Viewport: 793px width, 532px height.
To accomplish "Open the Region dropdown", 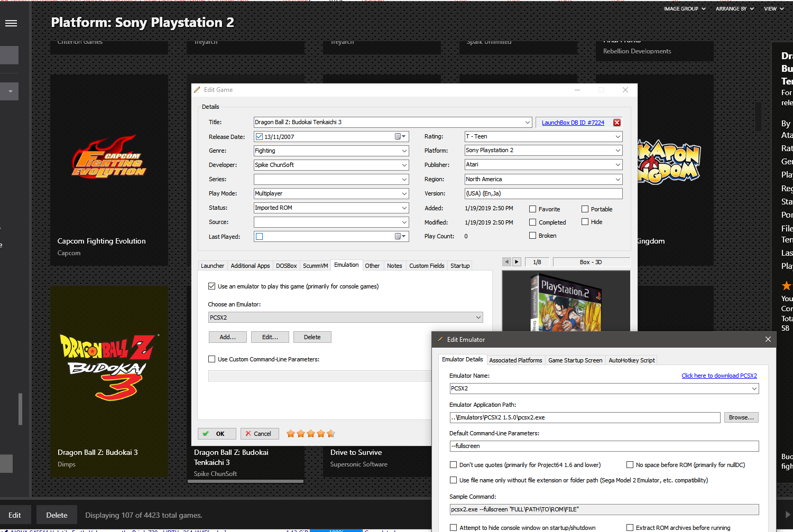I will click(x=617, y=179).
